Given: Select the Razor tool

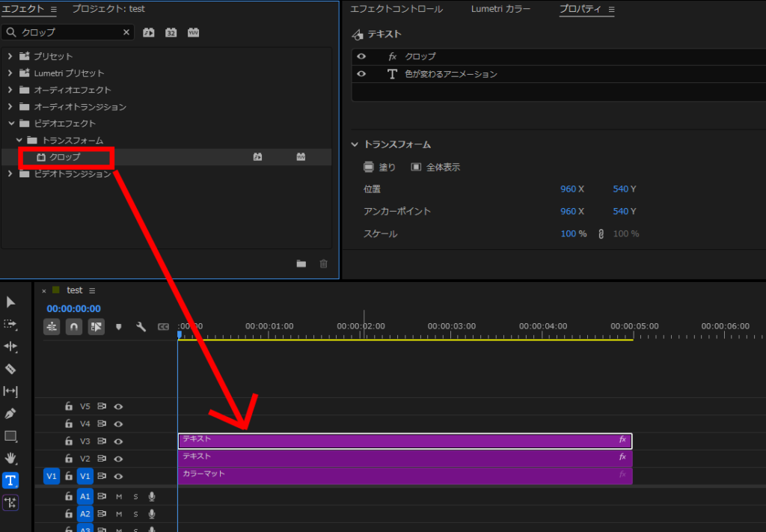Looking at the screenshot, I should 10,369.
